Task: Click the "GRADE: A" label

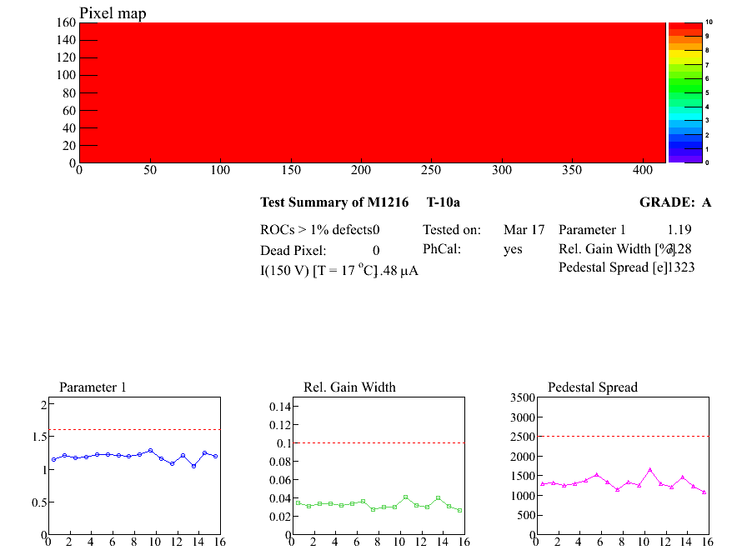Action: [x=674, y=202]
